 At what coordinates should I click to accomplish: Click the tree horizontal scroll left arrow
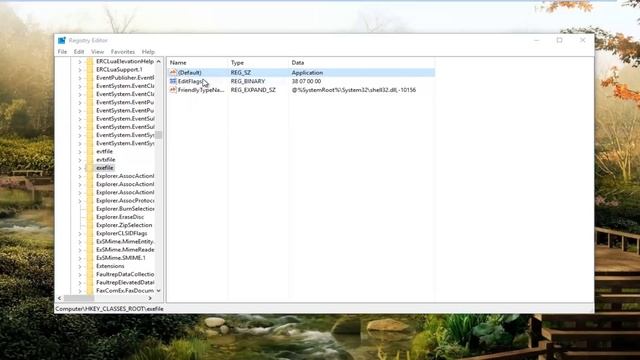[x=60, y=298]
